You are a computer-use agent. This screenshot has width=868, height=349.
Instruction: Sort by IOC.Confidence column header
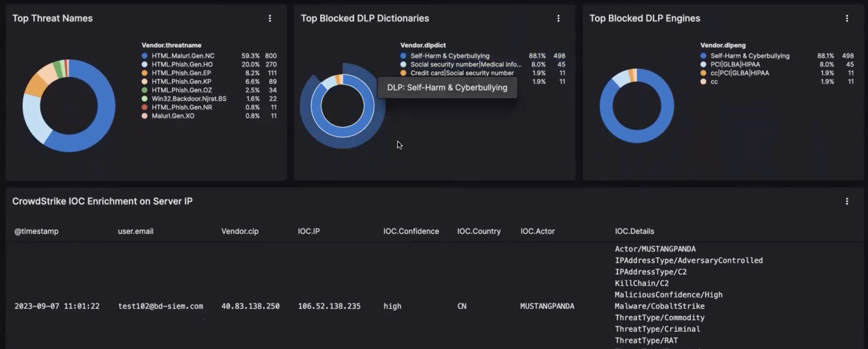click(411, 231)
